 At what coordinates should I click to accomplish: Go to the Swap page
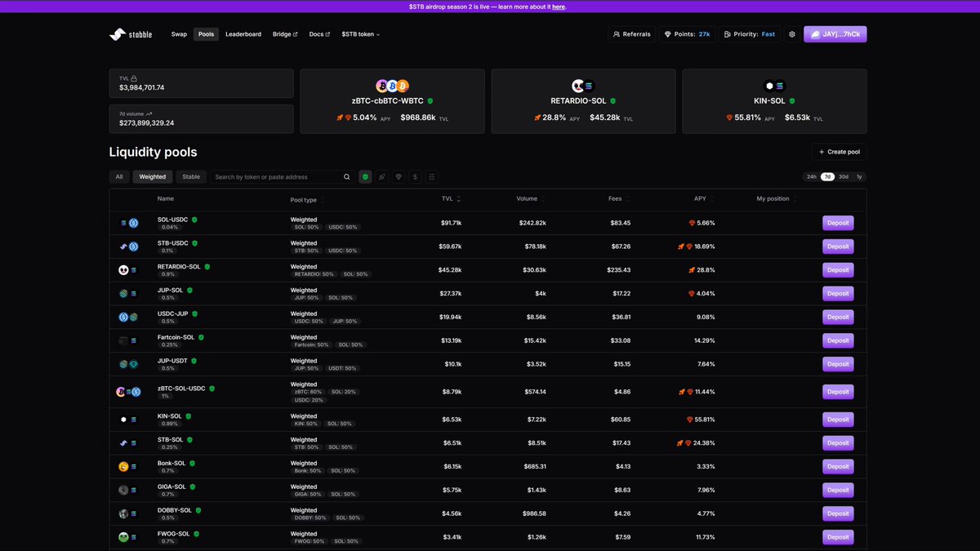click(x=179, y=34)
